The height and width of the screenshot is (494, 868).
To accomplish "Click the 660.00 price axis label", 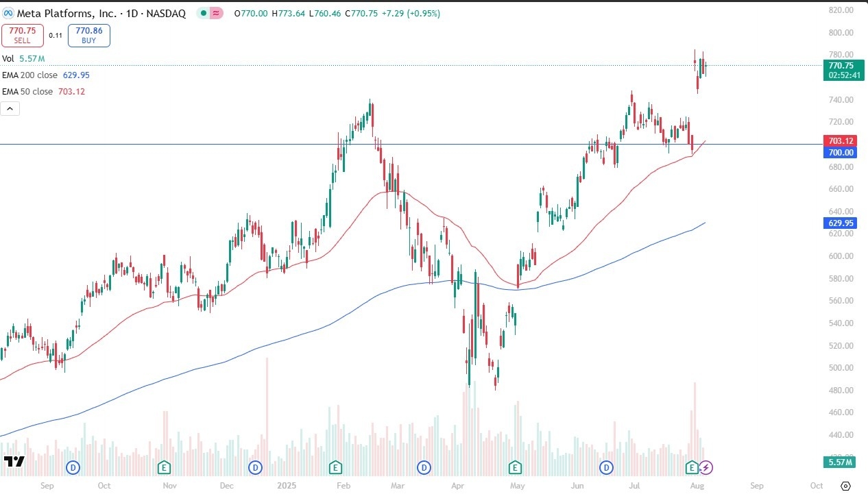I will point(841,189).
